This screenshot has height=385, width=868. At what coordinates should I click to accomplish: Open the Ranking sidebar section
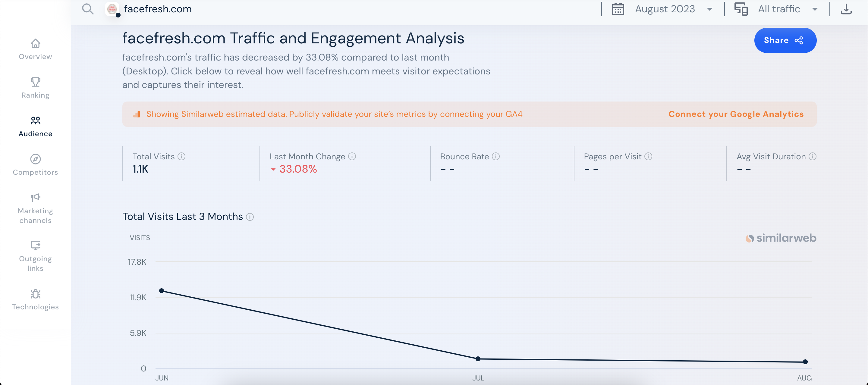pyautogui.click(x=35, y=88)
